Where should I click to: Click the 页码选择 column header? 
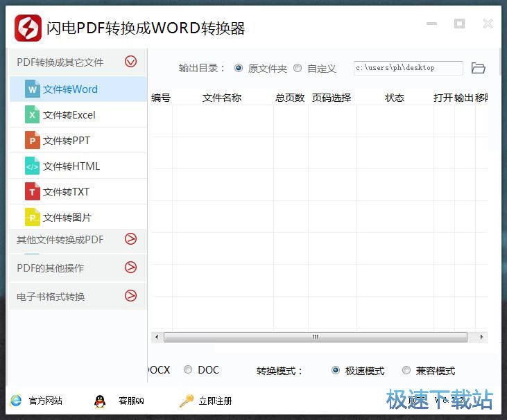(x=332, y=98)
